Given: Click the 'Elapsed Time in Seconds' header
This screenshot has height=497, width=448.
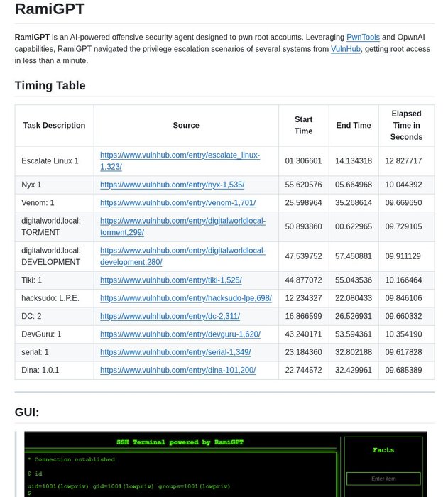Looking at the screenshot, I should point(406,126).
